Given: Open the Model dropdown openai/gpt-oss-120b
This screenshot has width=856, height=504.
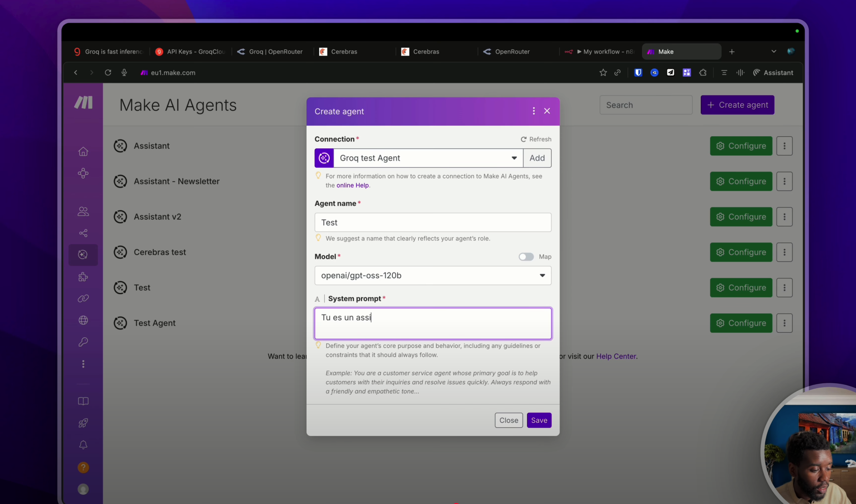Looking at the screenshot, I should point(433,276).
